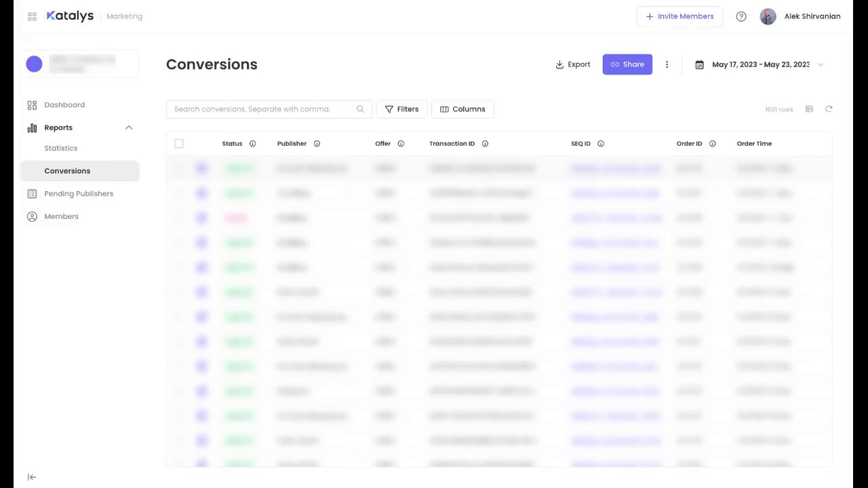Open the apps grid icon beside Katalys logo
The image size is (868, 488).
[x=32, y=16]
